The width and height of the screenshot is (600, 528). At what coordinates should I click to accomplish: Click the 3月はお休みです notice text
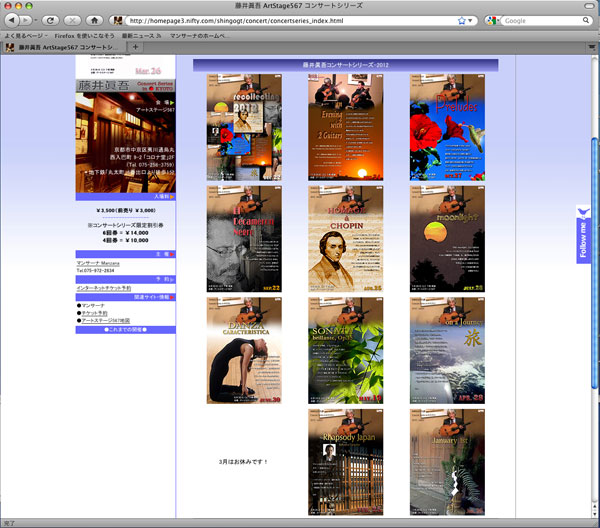(x=244, y=462)
